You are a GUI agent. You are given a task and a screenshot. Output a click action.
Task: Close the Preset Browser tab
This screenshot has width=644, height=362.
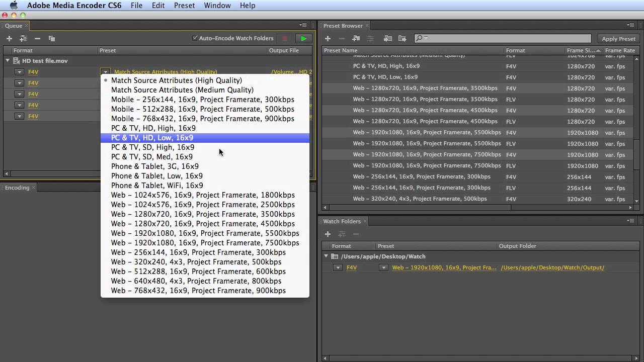point(367,26)
